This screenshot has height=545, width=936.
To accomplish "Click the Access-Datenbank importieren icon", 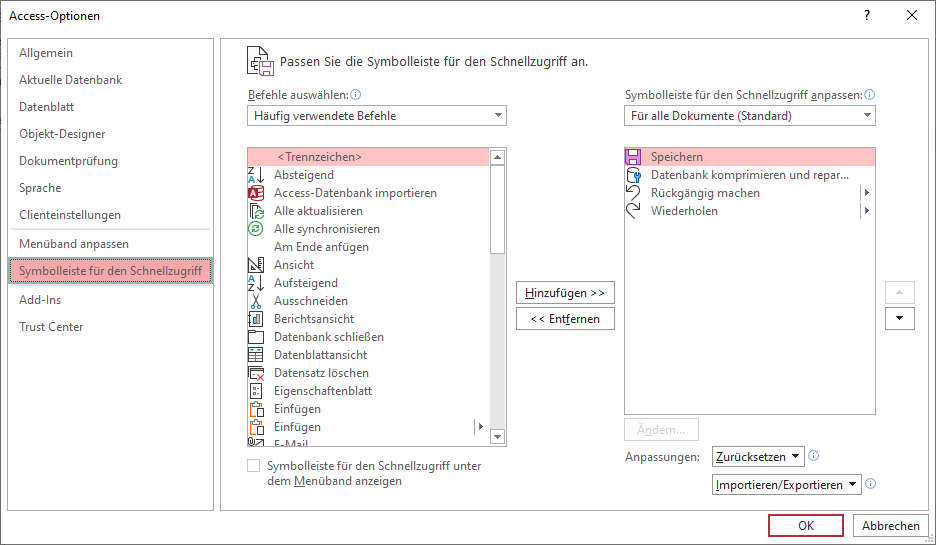I will (x=255, y=193).
